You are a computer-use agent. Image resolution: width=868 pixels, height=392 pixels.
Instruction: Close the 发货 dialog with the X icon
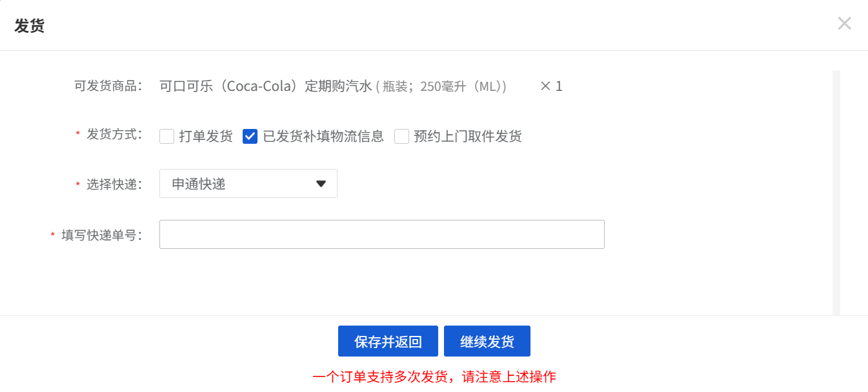[x=844, y=24]
